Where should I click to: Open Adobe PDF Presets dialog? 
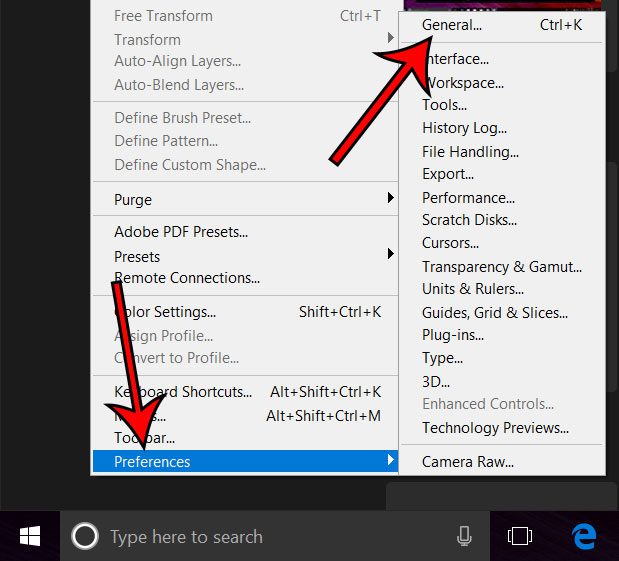181,232
